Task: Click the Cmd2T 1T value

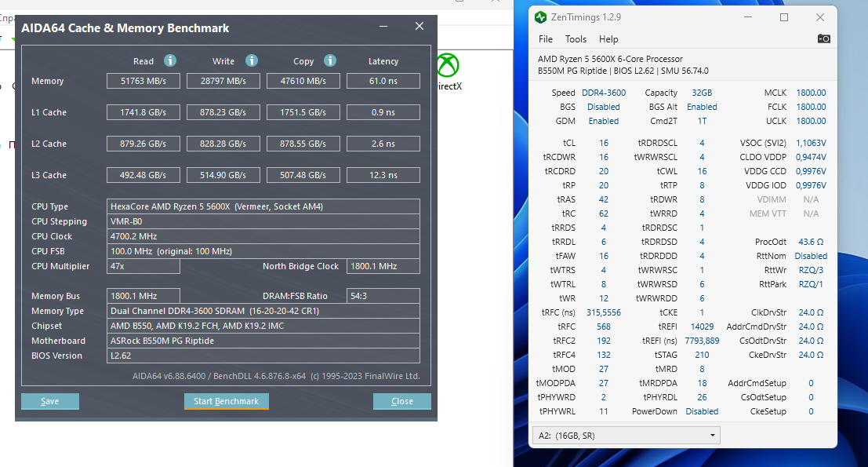Action: (702, 122)
